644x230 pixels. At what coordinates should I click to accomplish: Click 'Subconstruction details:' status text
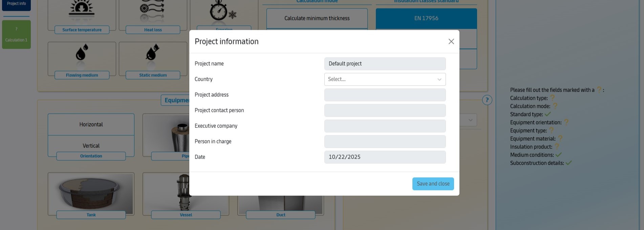[x=537, y=163]
